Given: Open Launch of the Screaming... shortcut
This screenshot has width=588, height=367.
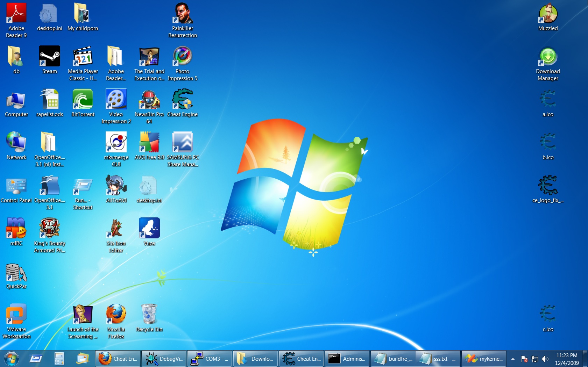Looking at the screenshot, I should click(x=83, y=322).
